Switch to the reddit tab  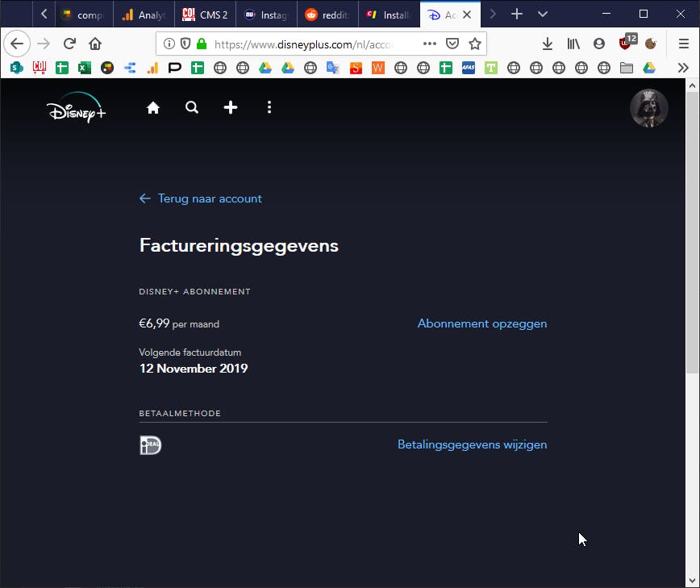click(x=327, y=15)
